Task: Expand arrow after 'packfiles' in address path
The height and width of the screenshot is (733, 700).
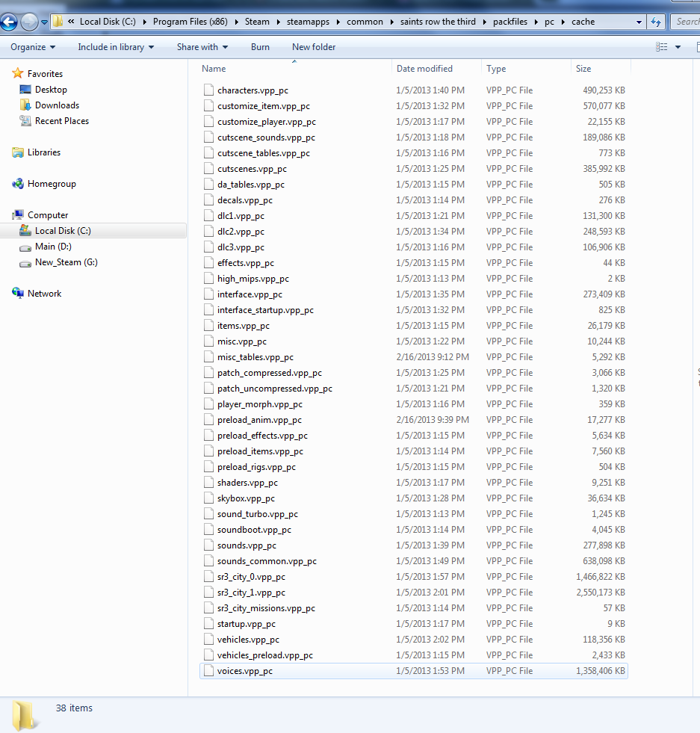Action: coord(536,22)
